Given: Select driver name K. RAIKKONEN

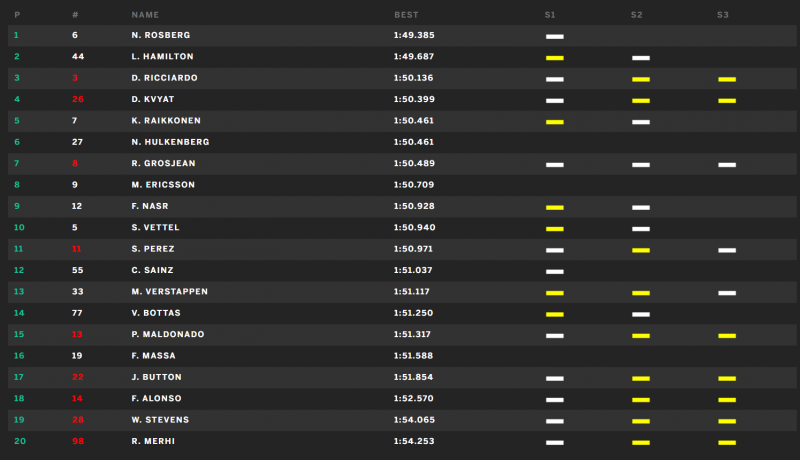Looking at the screenshot, I should [166, 121].
